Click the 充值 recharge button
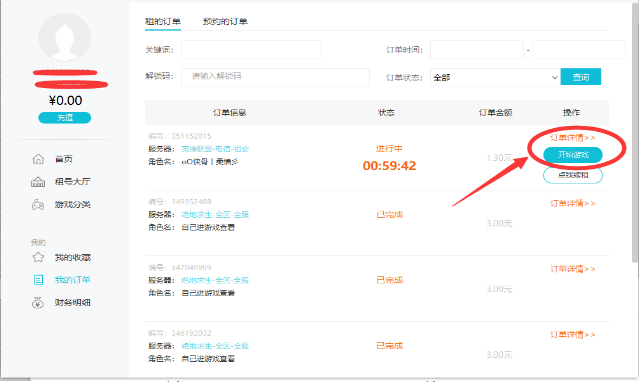 coord(64,118)
